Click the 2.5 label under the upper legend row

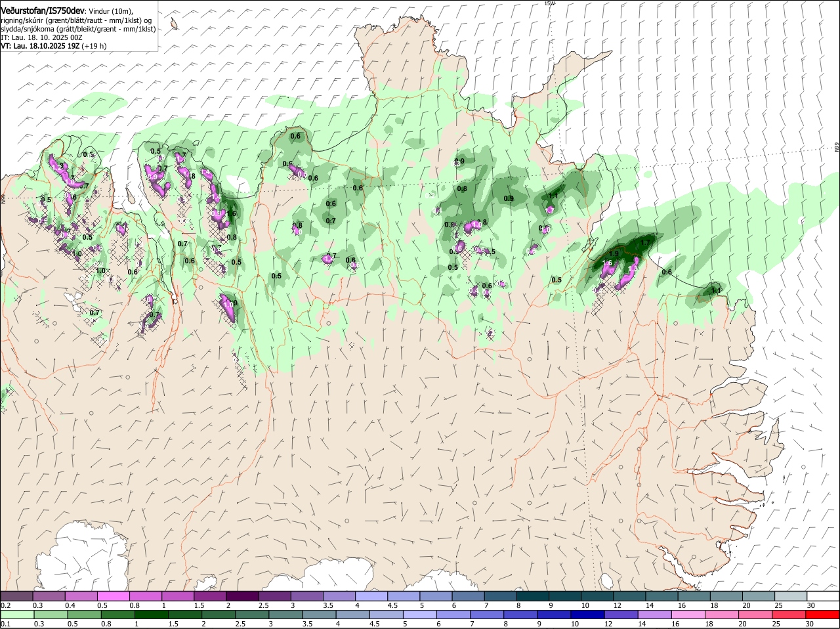(x=264, y=605)
